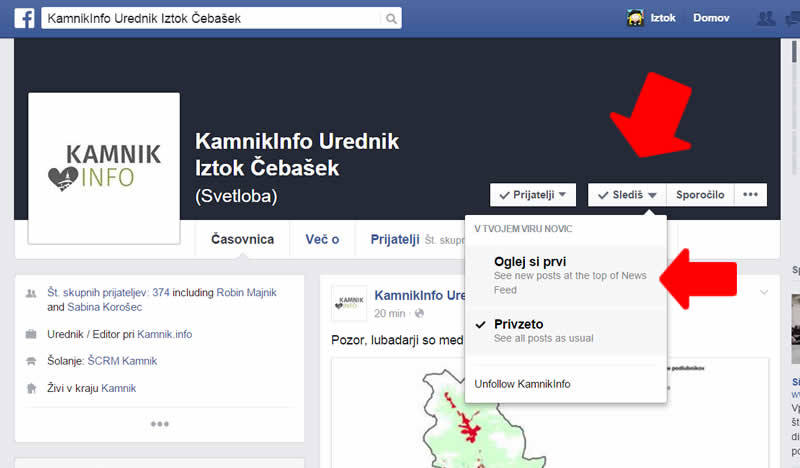
Task: Click the friends icon in intro box
Action: (x=31, y=293)
